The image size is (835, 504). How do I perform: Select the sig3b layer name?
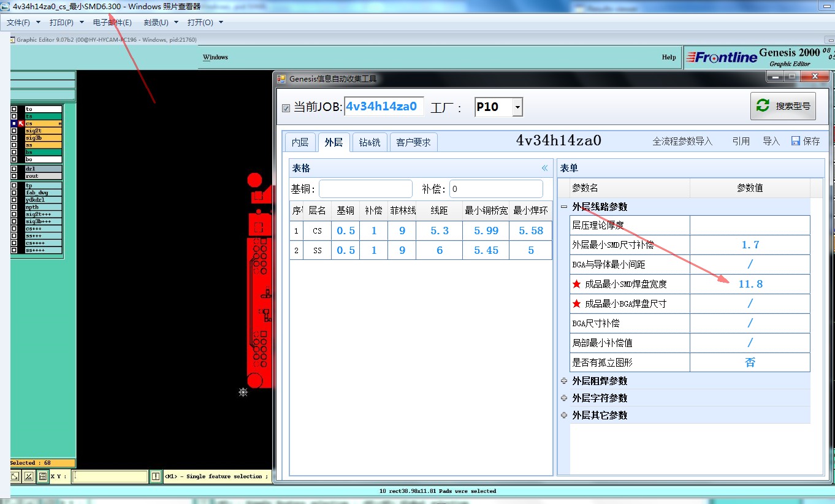(x=43, y=138)
